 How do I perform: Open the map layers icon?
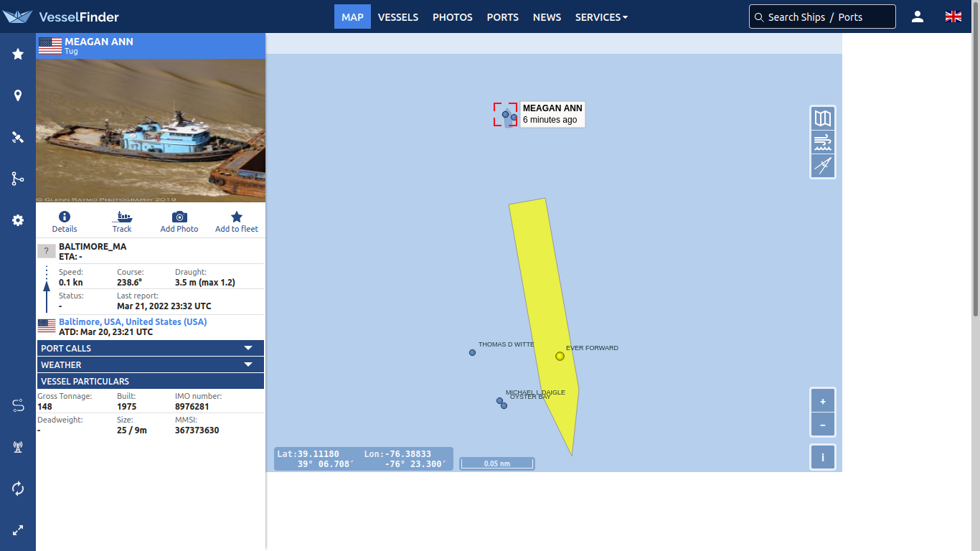[x=823, y=118]
